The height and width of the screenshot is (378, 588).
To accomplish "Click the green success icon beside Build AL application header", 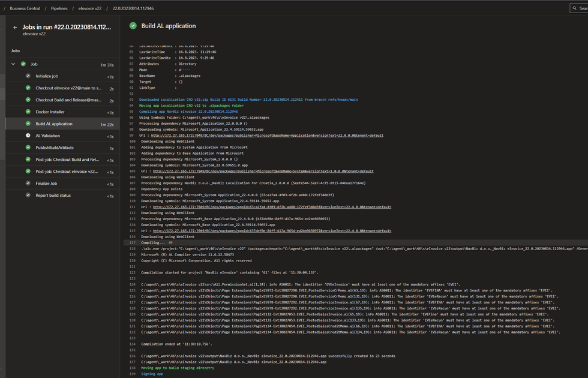I will (x=133, y=25).
